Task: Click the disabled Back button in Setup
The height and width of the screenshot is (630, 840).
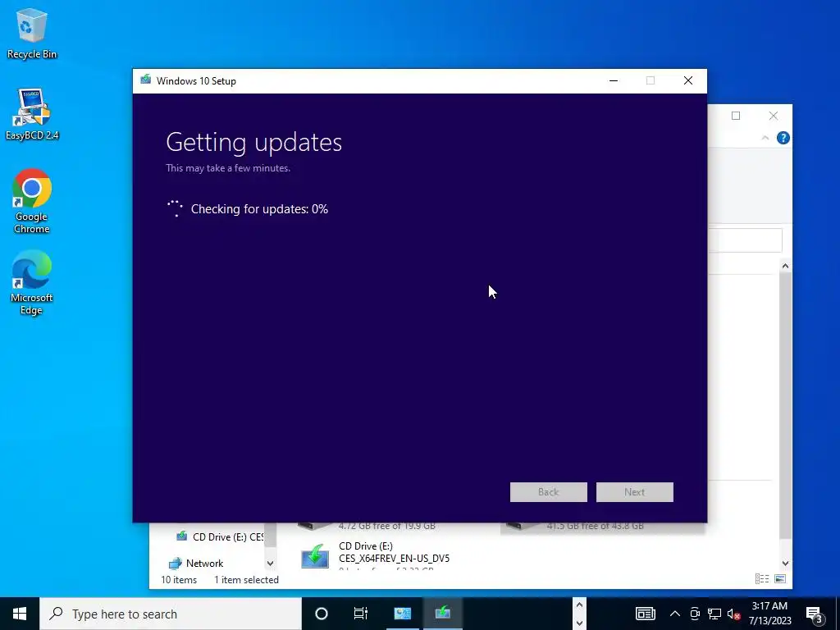Action: (x=549, y=492)
